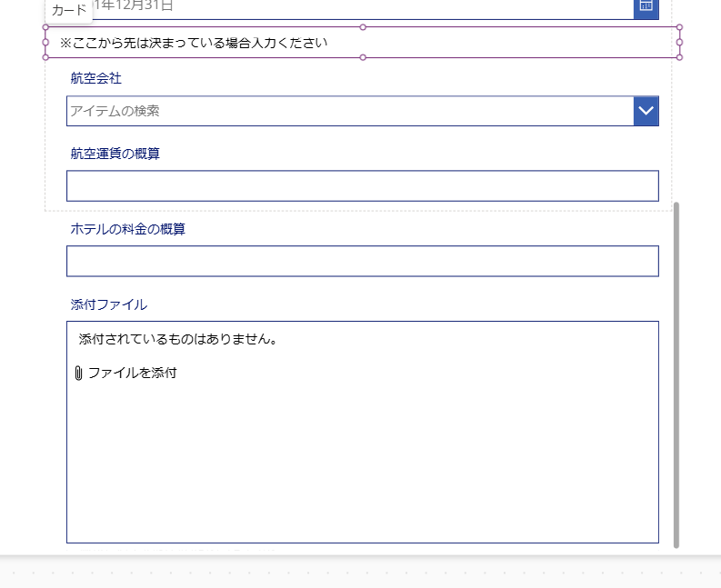Click the bottom-center resize handle of selected label

pos(363,57)
